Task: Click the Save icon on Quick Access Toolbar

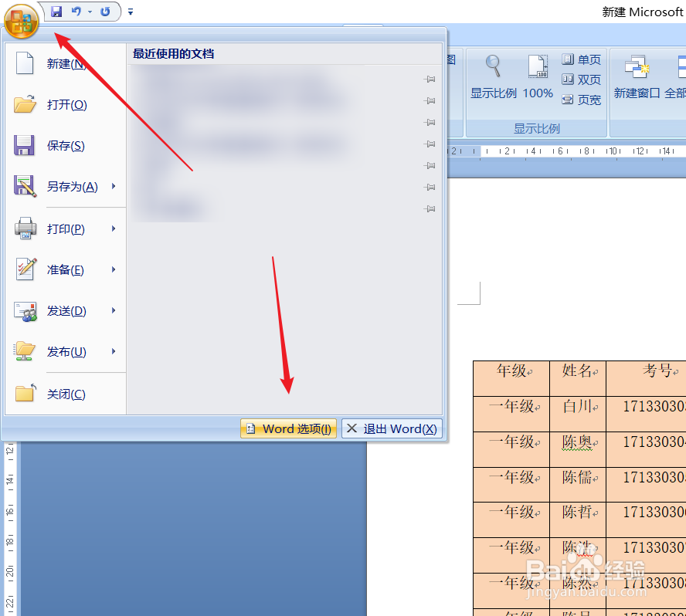Action: click(56, 11)
